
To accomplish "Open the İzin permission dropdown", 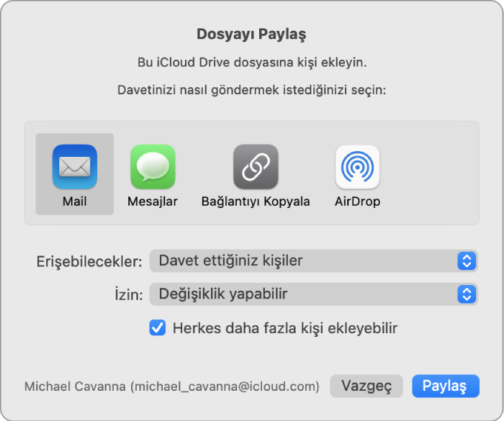I will click(314, 294).
